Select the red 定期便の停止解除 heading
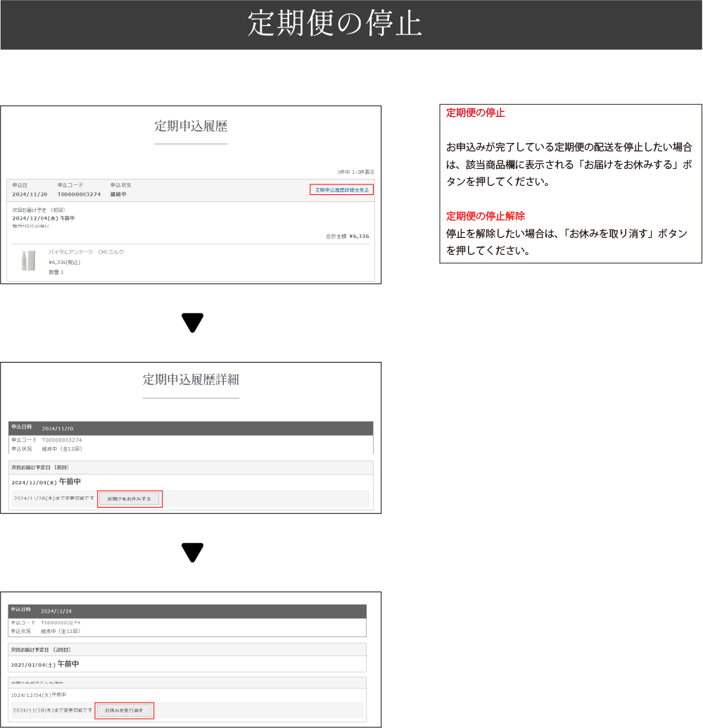The width and height of the screenshot is (703, 728). coord(486,216)
